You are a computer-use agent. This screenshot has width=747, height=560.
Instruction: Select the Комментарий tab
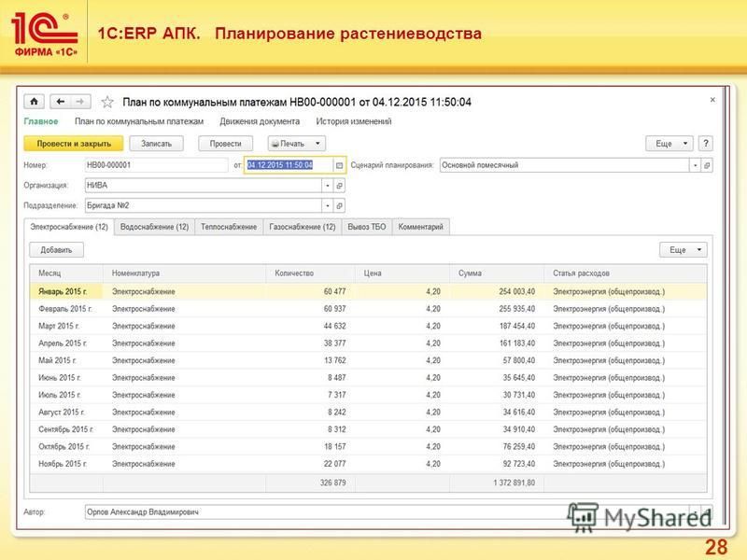(421, 227)
